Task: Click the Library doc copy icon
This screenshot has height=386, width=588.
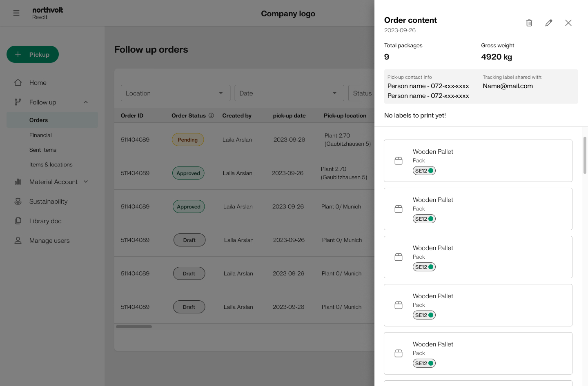Action: (18, 221)
